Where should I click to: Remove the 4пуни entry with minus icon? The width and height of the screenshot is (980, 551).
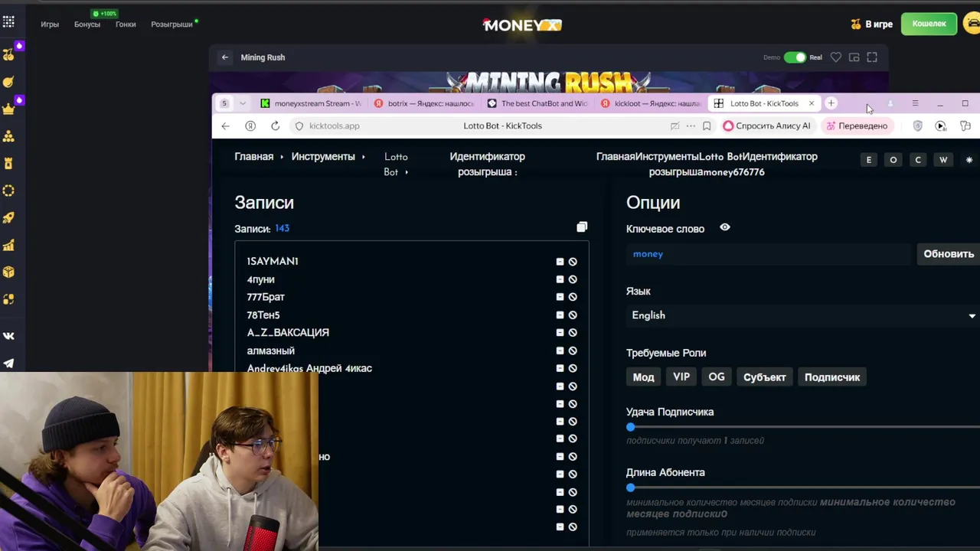560,279
